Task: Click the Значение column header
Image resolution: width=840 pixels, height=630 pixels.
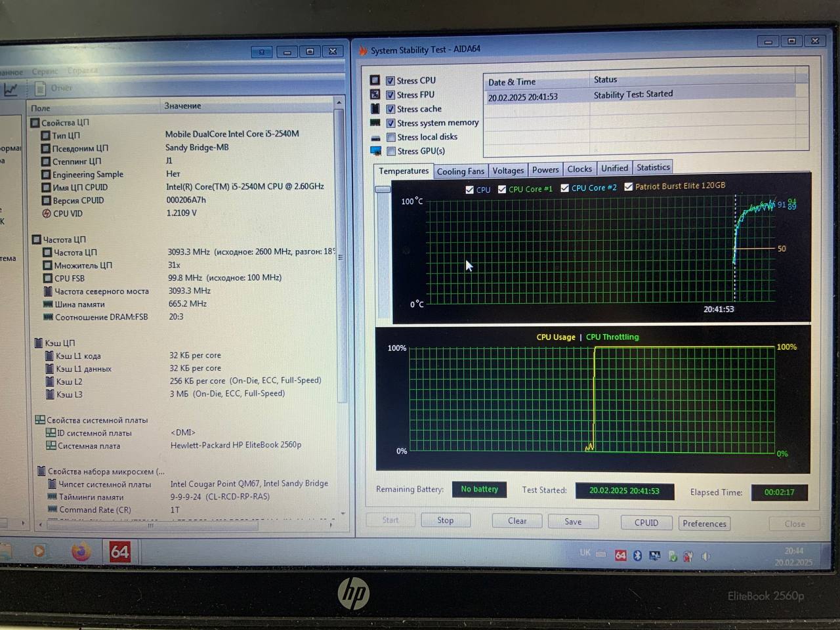Action: 247,106
